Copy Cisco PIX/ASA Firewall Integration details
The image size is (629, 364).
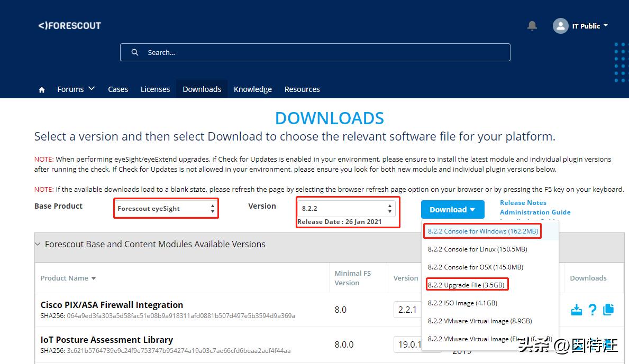pos(608,310)
